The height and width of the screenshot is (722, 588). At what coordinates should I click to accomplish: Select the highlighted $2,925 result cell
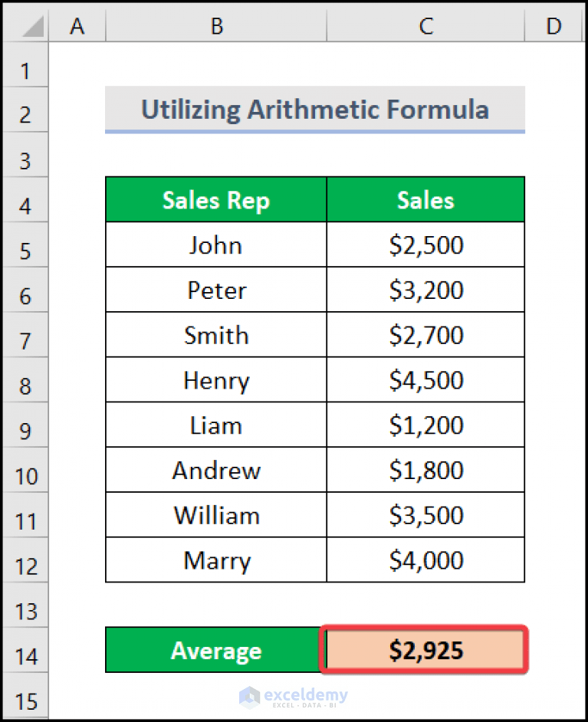(x=425, y=650)
